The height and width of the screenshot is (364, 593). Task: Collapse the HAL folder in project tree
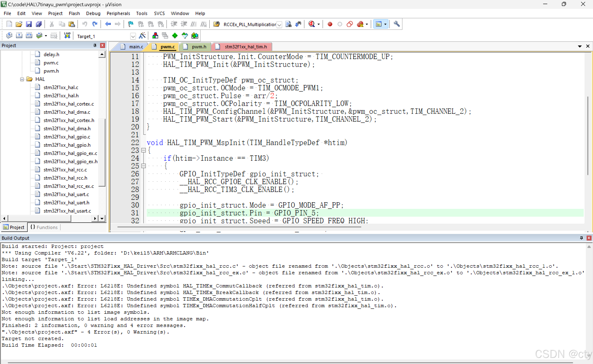[22, 79]
